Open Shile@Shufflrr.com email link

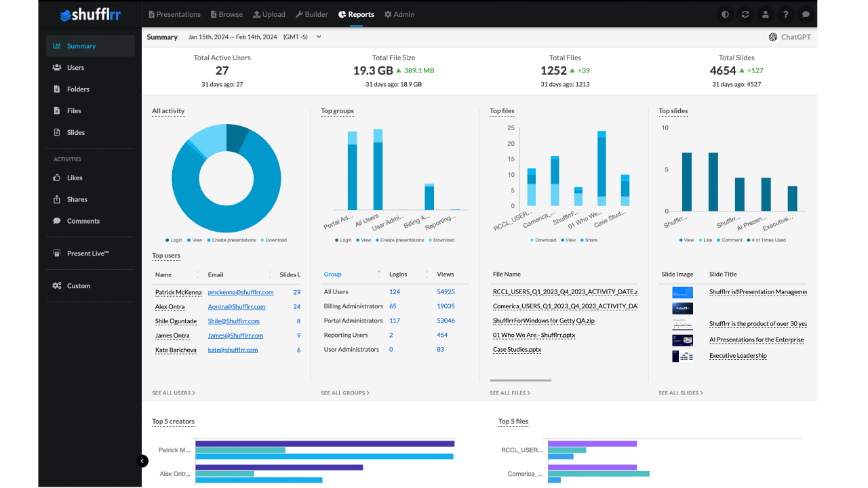(x=234, y=321)
